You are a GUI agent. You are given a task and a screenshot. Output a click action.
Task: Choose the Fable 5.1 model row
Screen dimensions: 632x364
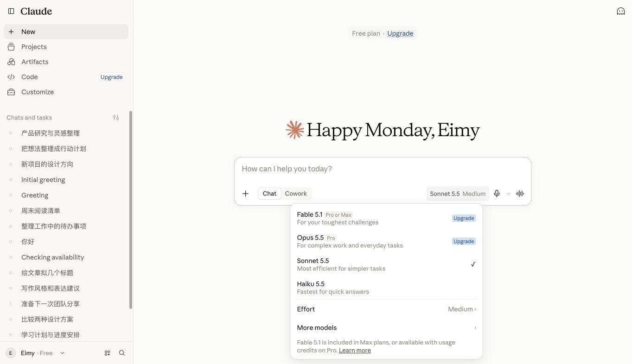(x=386, y=218)
